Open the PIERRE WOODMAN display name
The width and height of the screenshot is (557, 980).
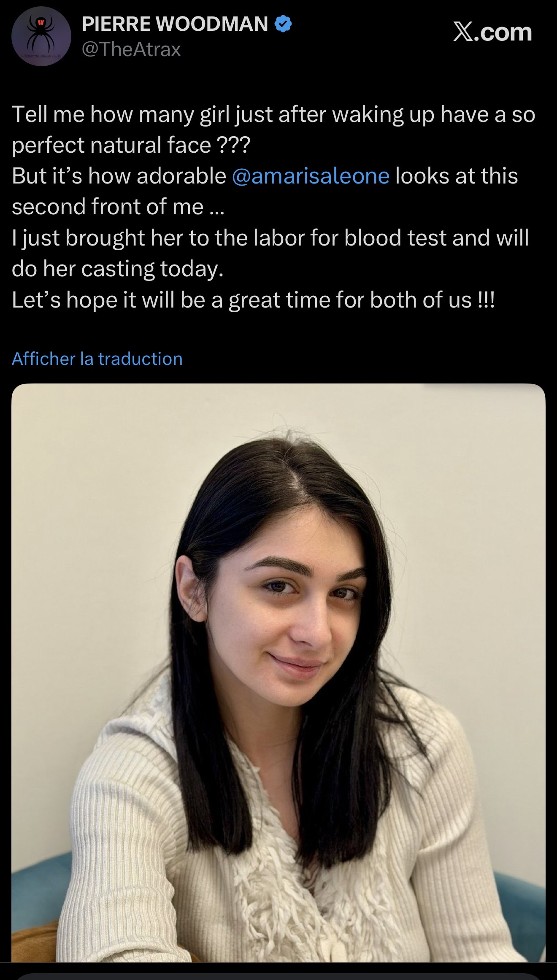pyautogui.click(x=175, y=24)
